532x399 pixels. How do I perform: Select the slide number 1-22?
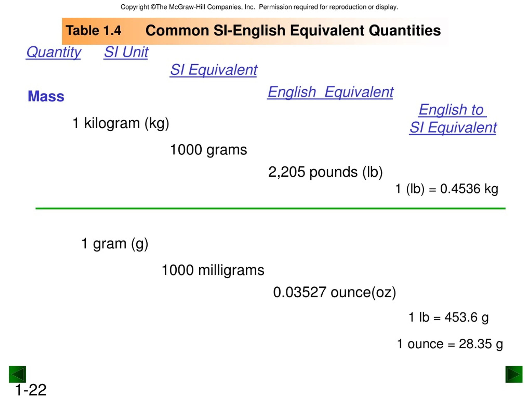coord(31,390)
